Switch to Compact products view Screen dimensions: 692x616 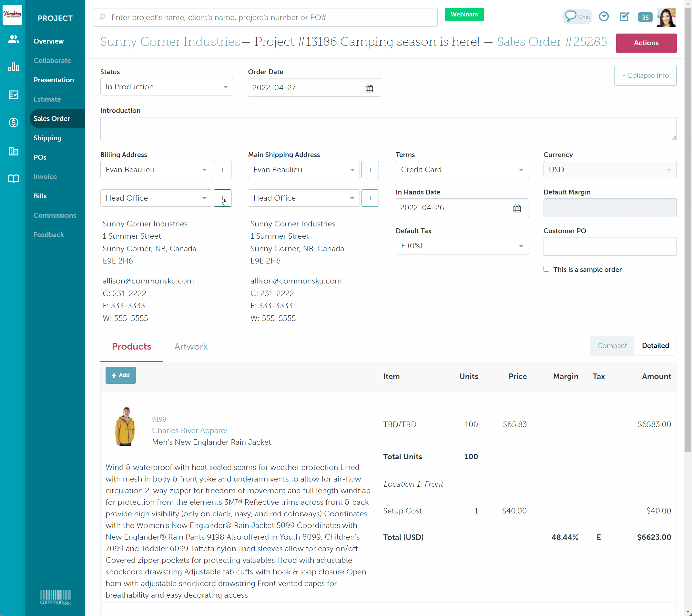[612, 345]
